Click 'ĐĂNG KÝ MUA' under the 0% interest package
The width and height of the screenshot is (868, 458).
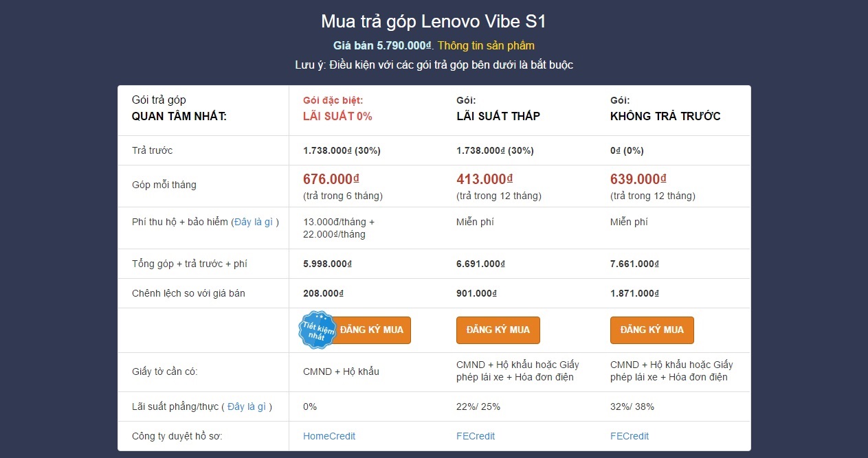point(372,330)
